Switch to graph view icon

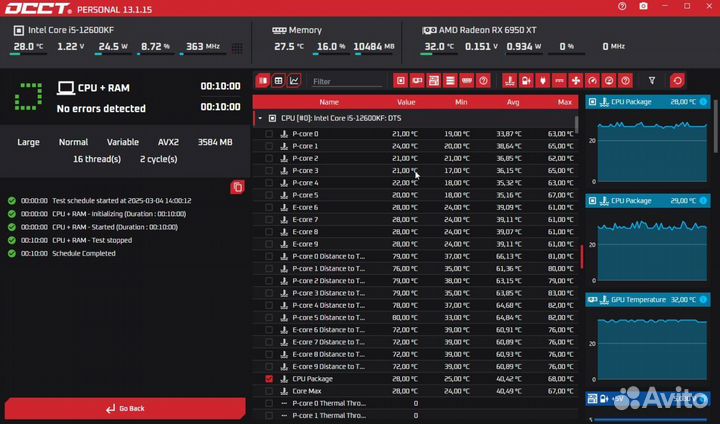(294, 80)
